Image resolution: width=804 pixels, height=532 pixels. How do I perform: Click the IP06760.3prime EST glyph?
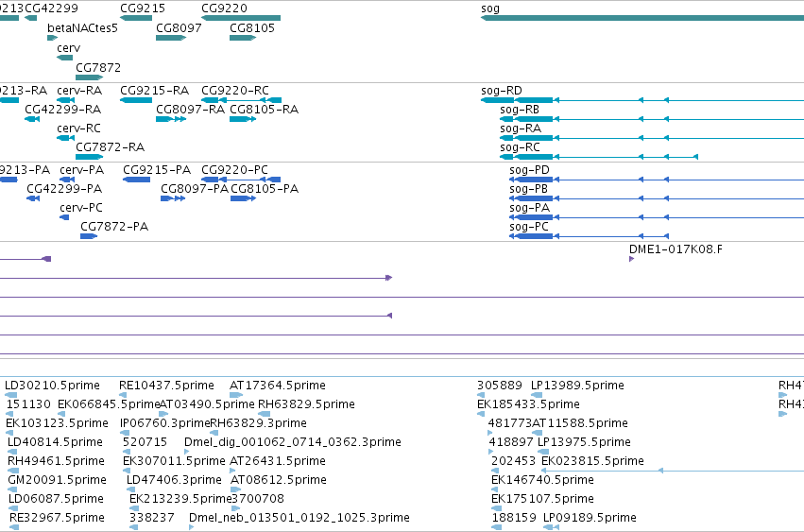tap(125, 433)
